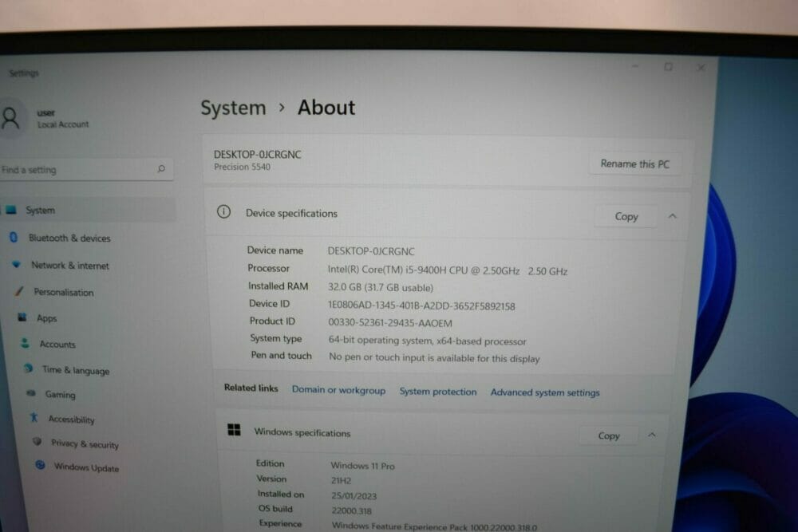Open Accessibility settings page
Viewport: 798px width, 532px height.
[x=71, y=420]
